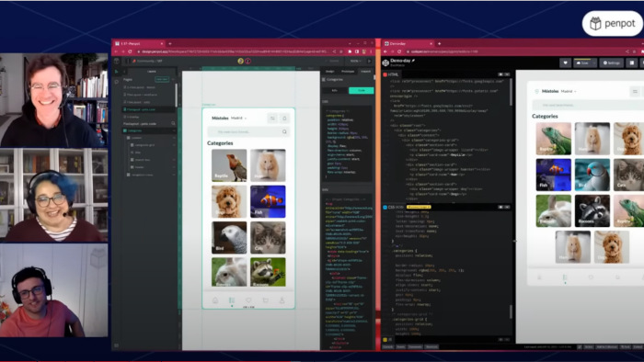The image size is (644, 362).
Task: Click the bell notification icon in the design mockup
Action: 284,119
